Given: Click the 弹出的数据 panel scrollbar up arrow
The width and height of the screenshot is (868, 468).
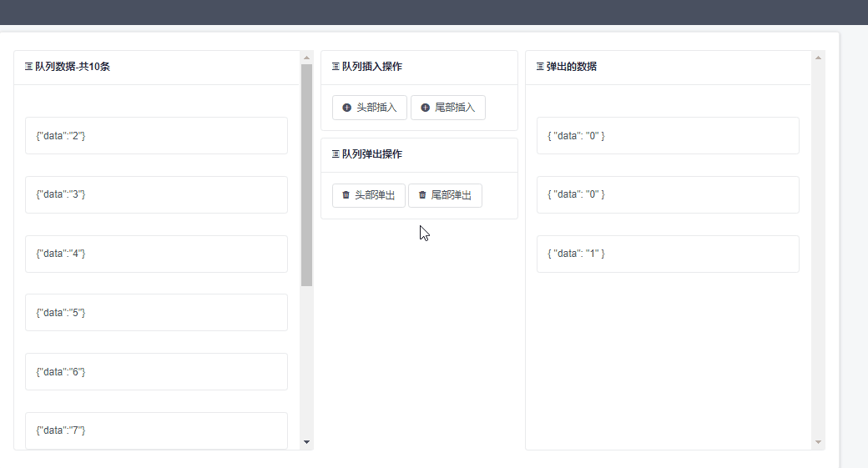Looking at the screenshot, I should (x=818, y=58).
